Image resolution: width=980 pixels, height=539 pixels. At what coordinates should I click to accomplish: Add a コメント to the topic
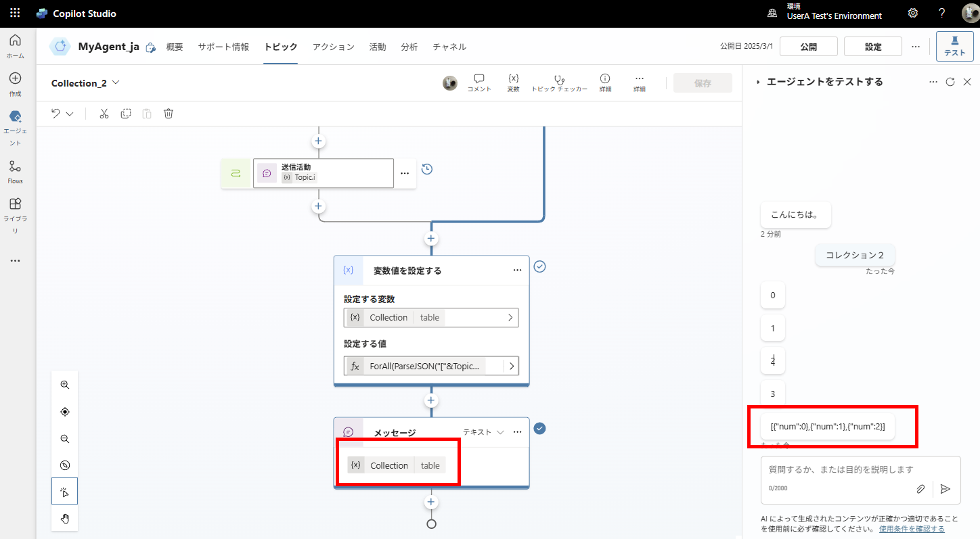tap(479, 81)
